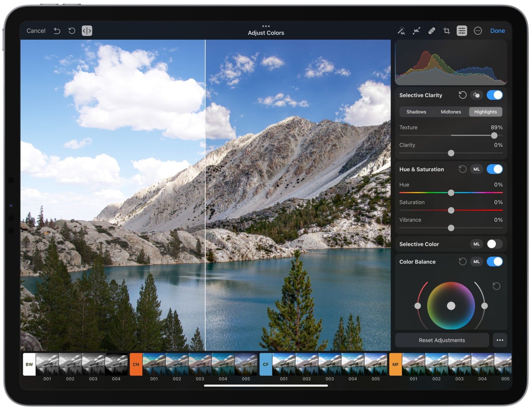The height and width of the screenshot is (411, 532).
Task: Switch to the Shadows tab
Action: click(416, 112)
